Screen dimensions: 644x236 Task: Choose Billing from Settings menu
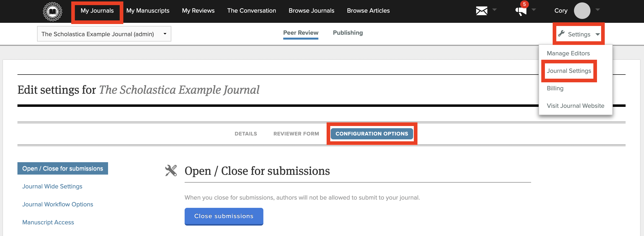(x=555, y=88)
